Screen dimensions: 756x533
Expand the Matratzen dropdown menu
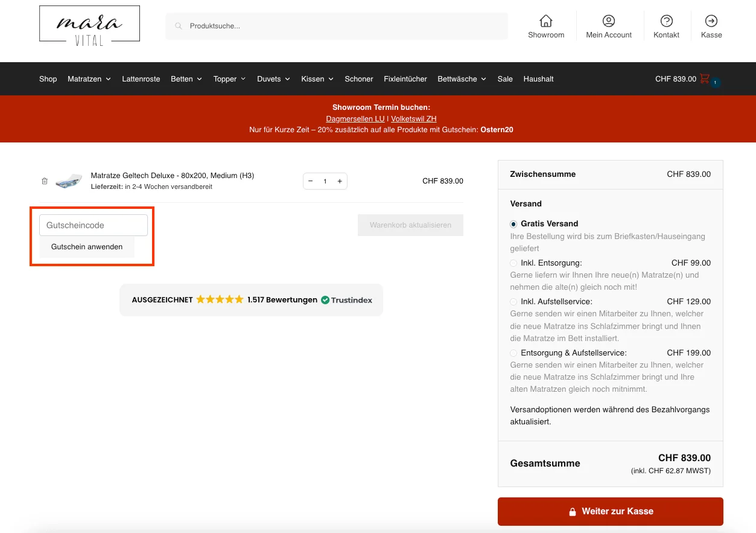tap(89, 78)
